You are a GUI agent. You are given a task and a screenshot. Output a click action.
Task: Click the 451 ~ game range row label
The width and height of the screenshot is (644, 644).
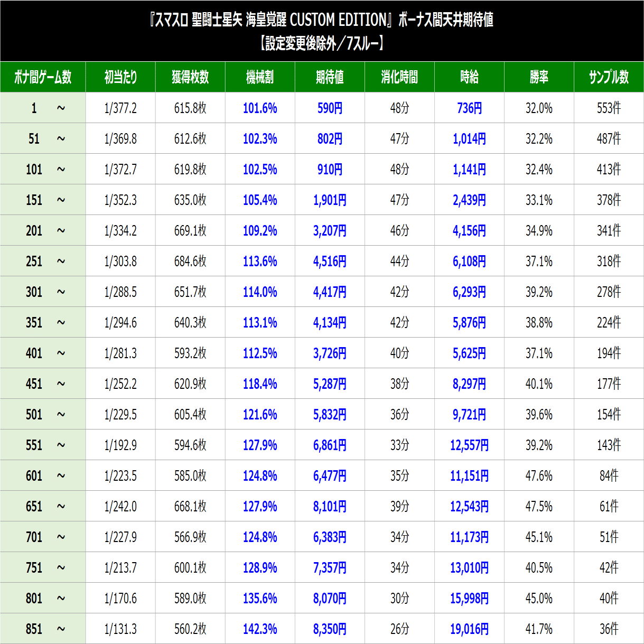coord(43,384)
